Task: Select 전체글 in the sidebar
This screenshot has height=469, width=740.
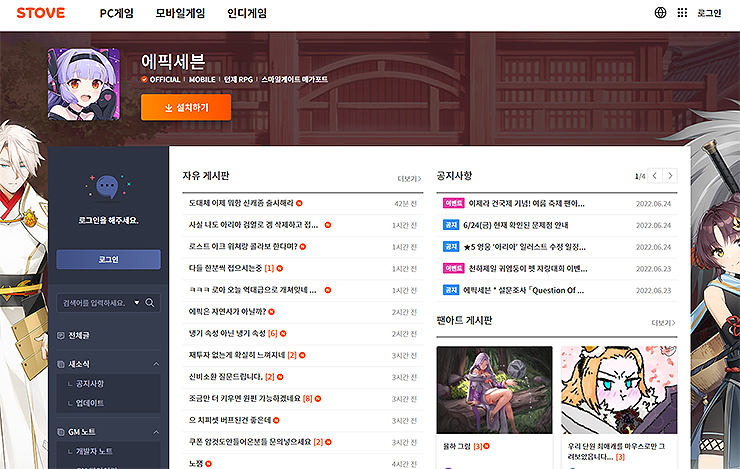Action: [79, 335]
